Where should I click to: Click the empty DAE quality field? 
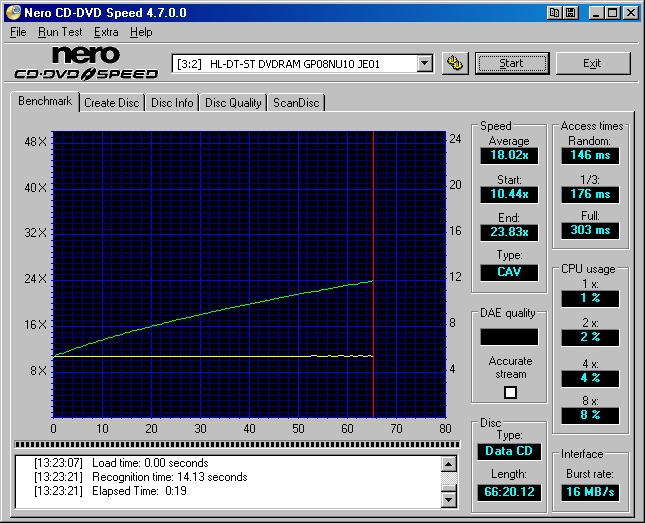point(509,337)
